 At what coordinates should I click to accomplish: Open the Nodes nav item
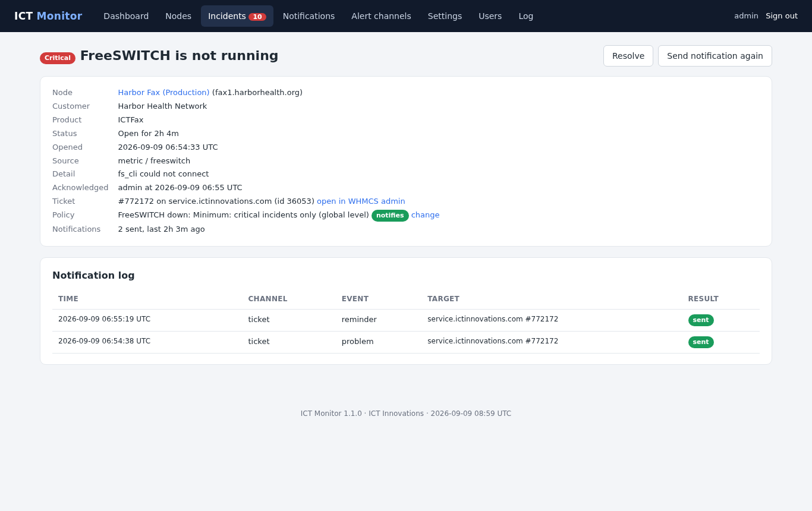(178, 16)
